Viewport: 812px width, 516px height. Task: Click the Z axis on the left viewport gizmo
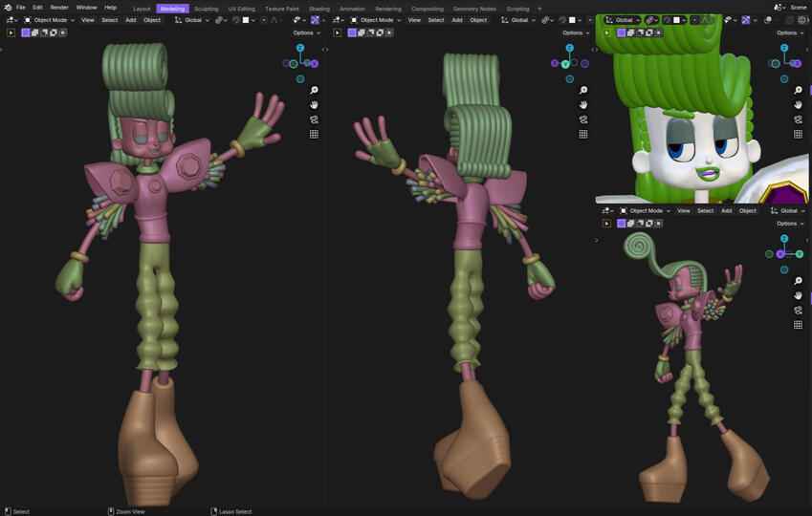pyautogui.click(x=300, y=47)
